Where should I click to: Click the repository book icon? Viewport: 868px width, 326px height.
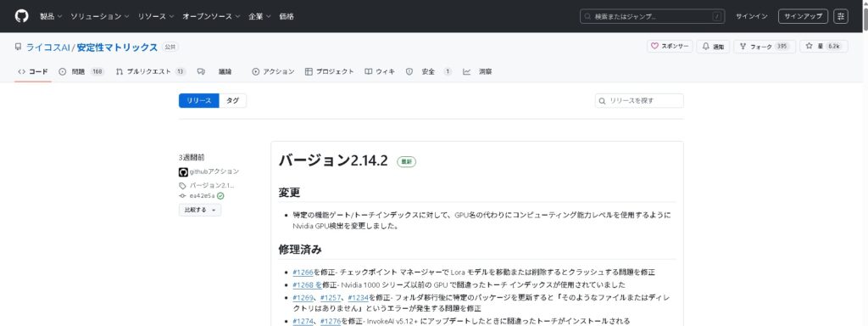(x=19, y=48)
